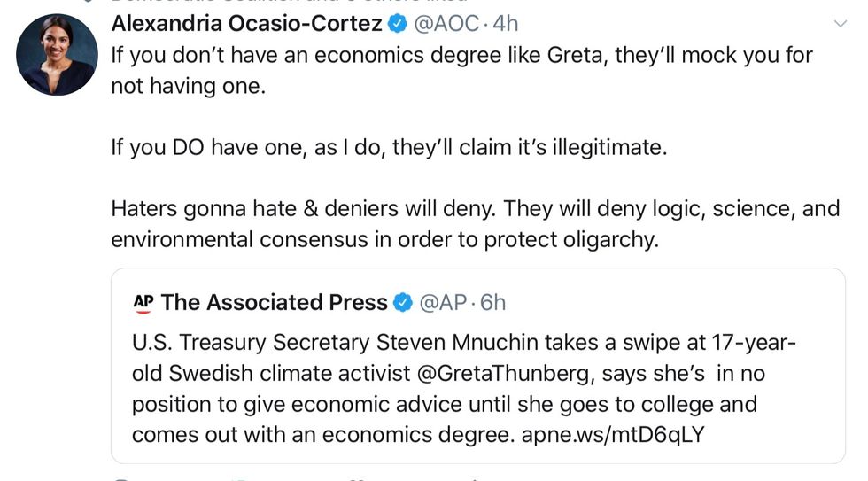Image resolution: width=868 pixels, height=481 pixels.
Task: Open the tweet options chevron menu
Action: coord(841,25)
